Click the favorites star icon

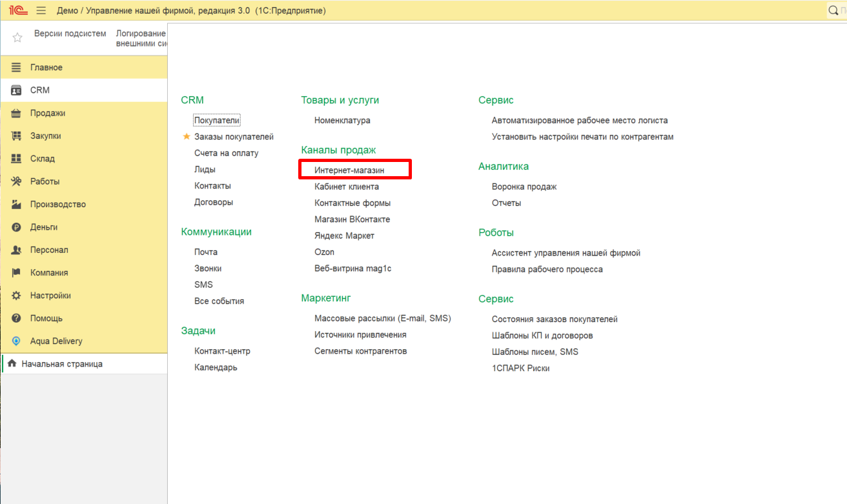(17, 37)
